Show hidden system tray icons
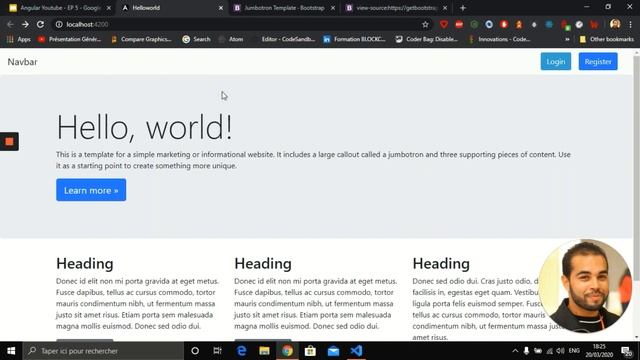The image size is (640, 360). point(515,351)
